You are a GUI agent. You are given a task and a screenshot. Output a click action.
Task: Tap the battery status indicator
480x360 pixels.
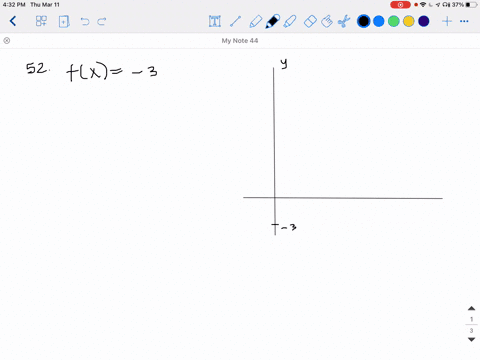[x=471, y=5]
